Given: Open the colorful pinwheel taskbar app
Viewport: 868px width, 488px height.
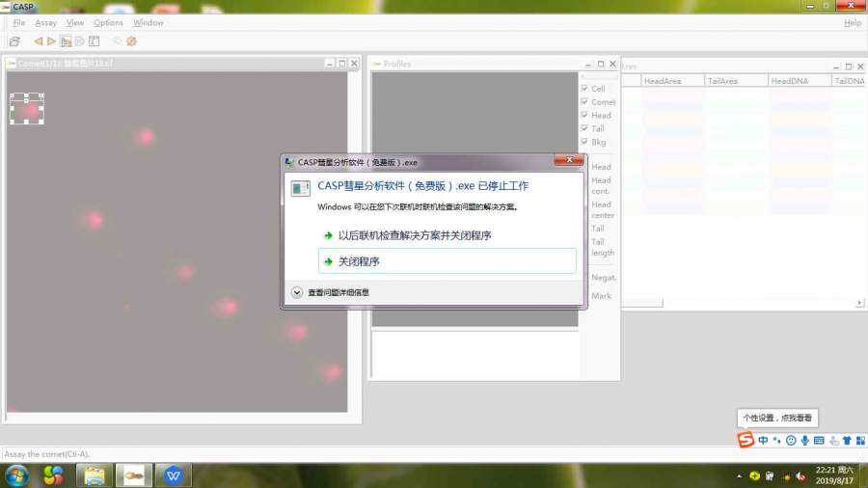Looking at the screenshot, I should tap(54, 475).
